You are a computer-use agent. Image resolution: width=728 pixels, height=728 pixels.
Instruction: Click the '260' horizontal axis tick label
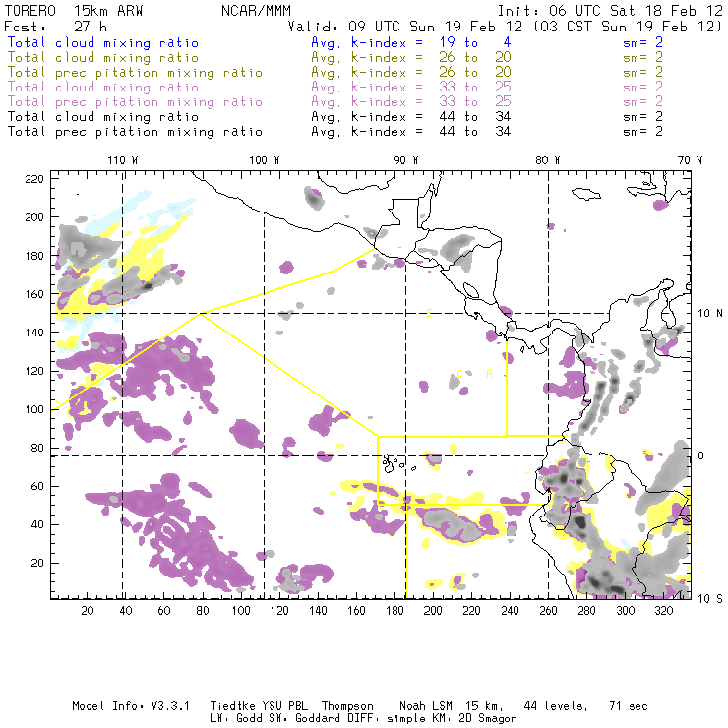[x=548, y=611]
